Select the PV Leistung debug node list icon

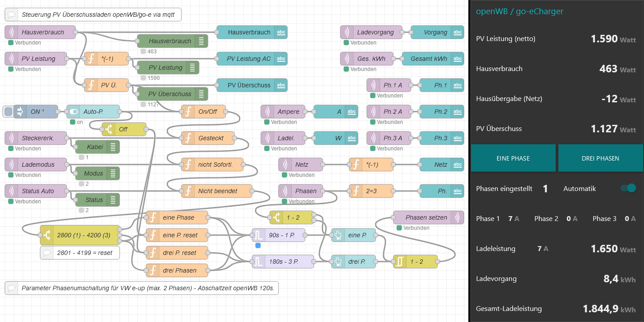pos(192,67)
